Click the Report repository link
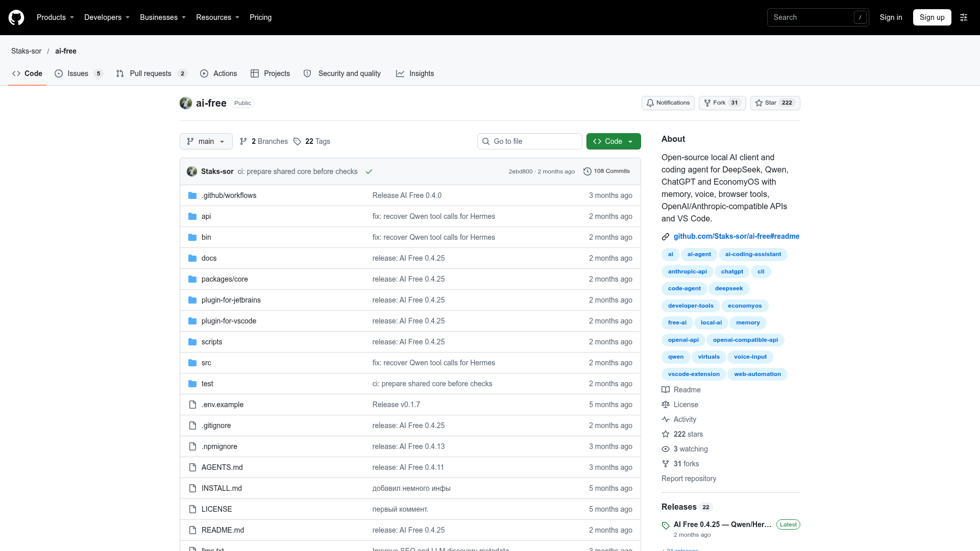980x551 pixels. (x=689, y=479)
